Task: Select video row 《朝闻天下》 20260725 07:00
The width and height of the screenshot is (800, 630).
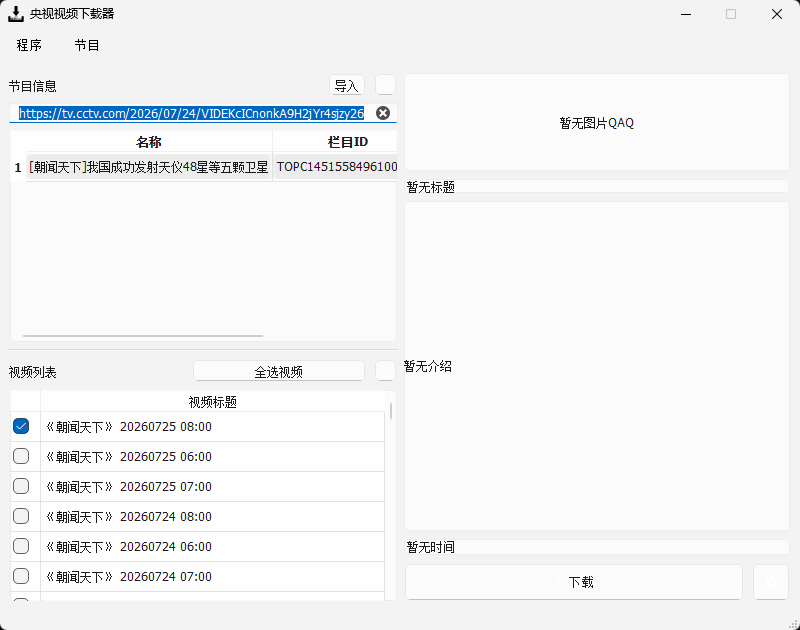Action: click(x=212, y=487)
